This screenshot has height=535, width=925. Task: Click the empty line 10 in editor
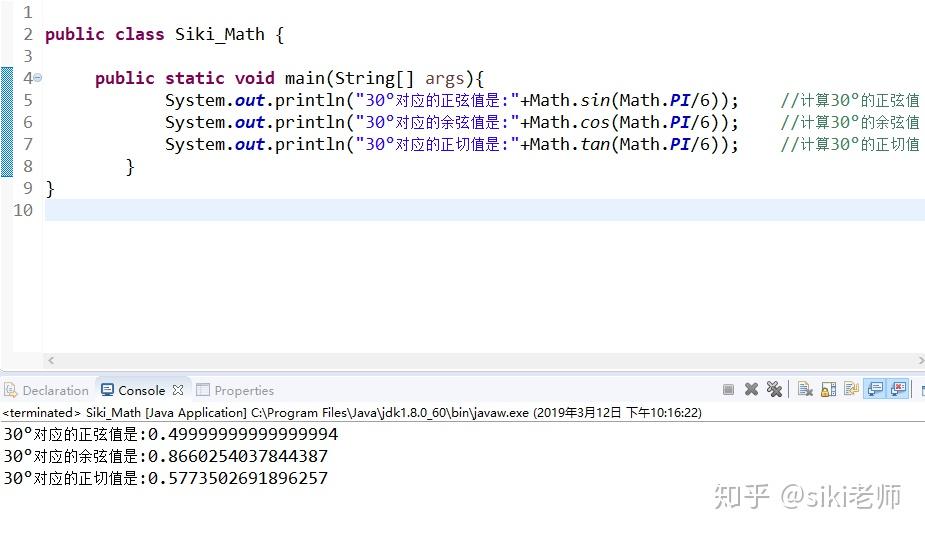pos(484,210)
